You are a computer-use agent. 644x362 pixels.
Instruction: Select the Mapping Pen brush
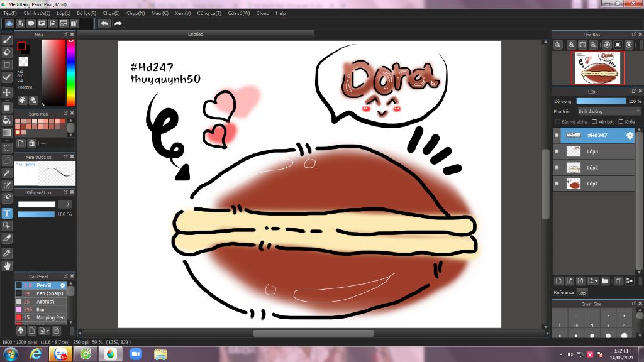click(41, 317)
